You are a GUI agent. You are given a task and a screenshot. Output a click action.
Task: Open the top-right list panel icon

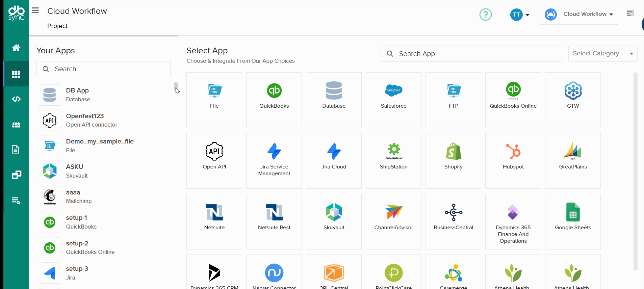point(630,14)
